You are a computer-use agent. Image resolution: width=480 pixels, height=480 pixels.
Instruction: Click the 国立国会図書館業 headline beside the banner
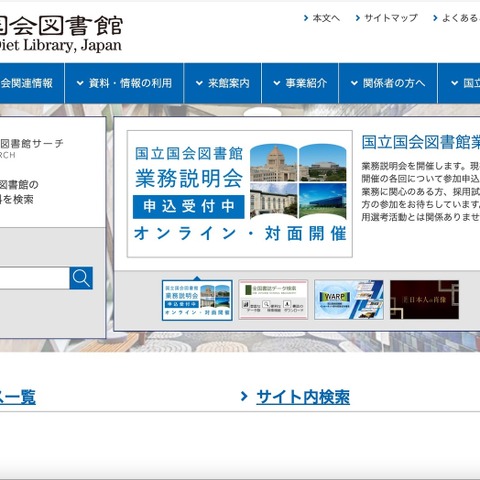(x=421, y=142)
